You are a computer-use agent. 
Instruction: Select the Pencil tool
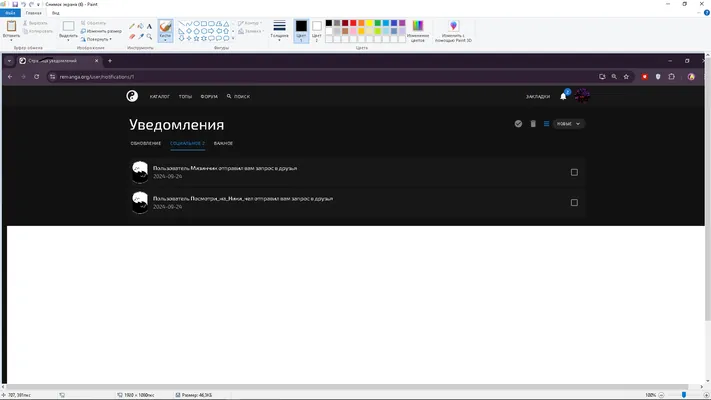[x=132, y=26]
